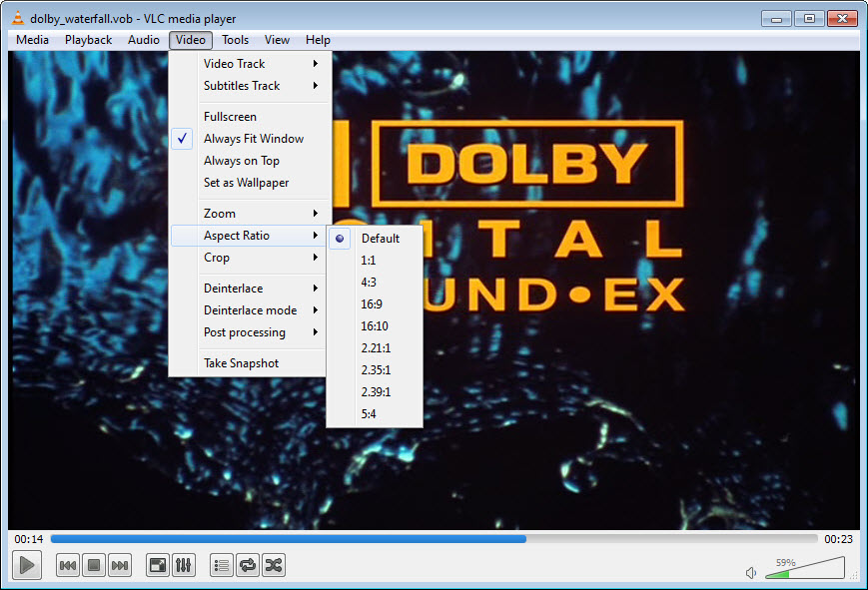Click the Play button
This screenshot has height=590, width=868.
pos(27,565)
